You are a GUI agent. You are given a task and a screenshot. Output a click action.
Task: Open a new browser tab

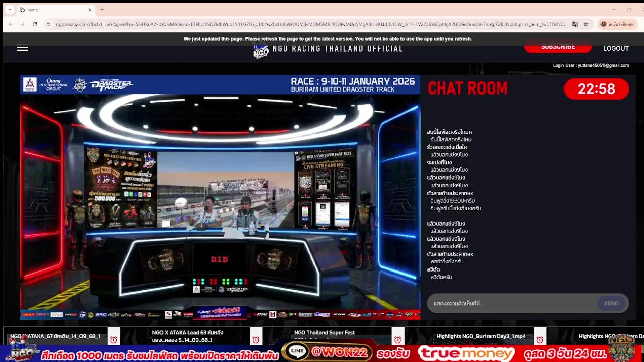(102, 10)
